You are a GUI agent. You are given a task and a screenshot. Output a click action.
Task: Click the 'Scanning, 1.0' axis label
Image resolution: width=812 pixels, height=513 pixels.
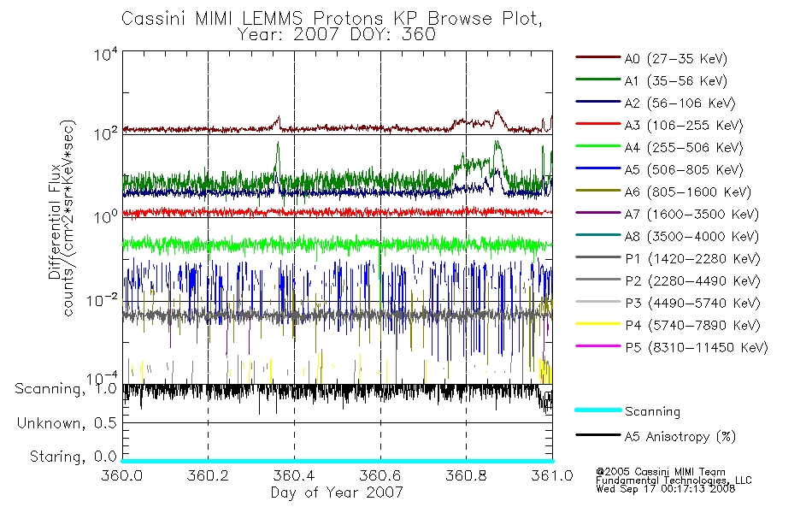coord(67,389)
